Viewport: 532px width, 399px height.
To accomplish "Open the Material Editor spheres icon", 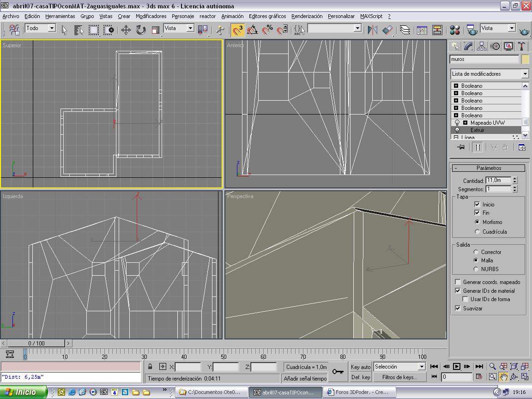I will click(x=455, y=30).
